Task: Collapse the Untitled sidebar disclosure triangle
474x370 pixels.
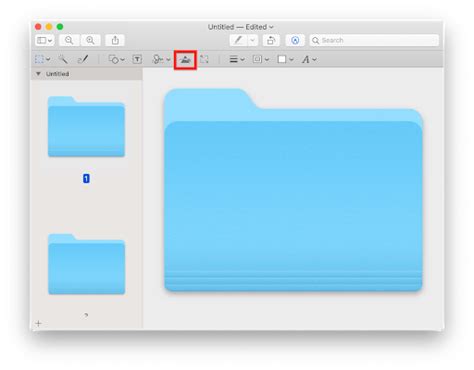Action: (x=38, y=74)
